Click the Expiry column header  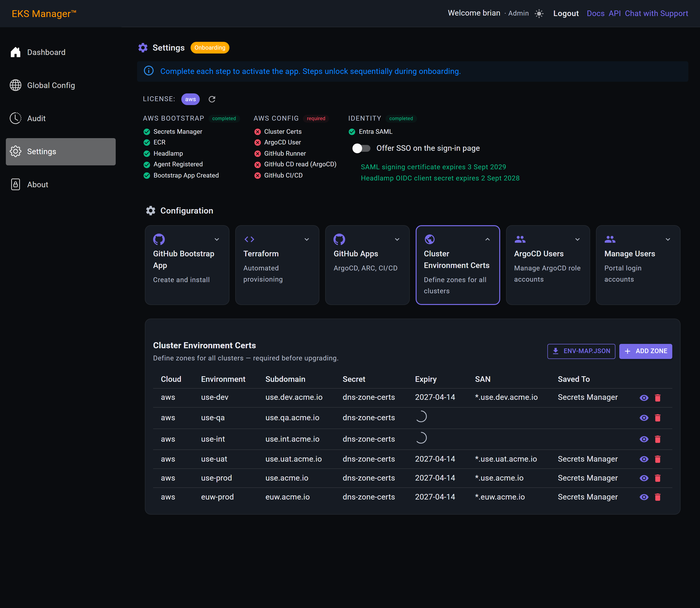426,379
